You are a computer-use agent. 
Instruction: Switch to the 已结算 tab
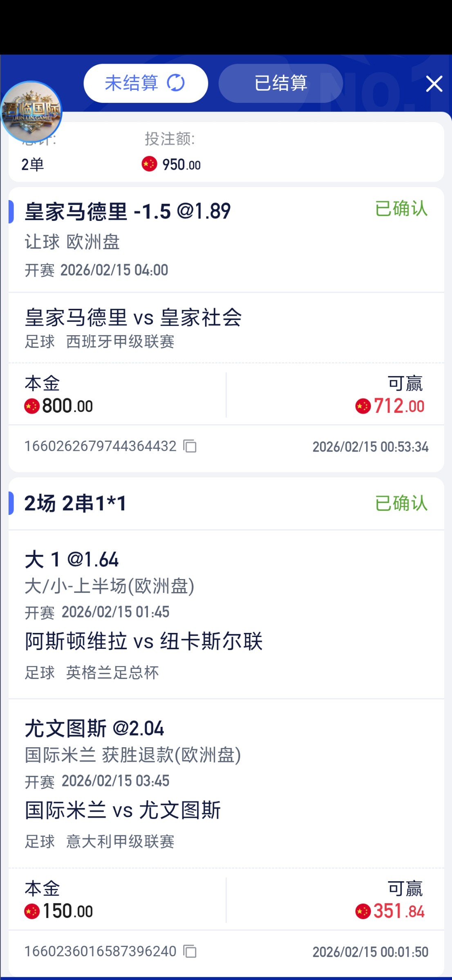click(280, 83)
